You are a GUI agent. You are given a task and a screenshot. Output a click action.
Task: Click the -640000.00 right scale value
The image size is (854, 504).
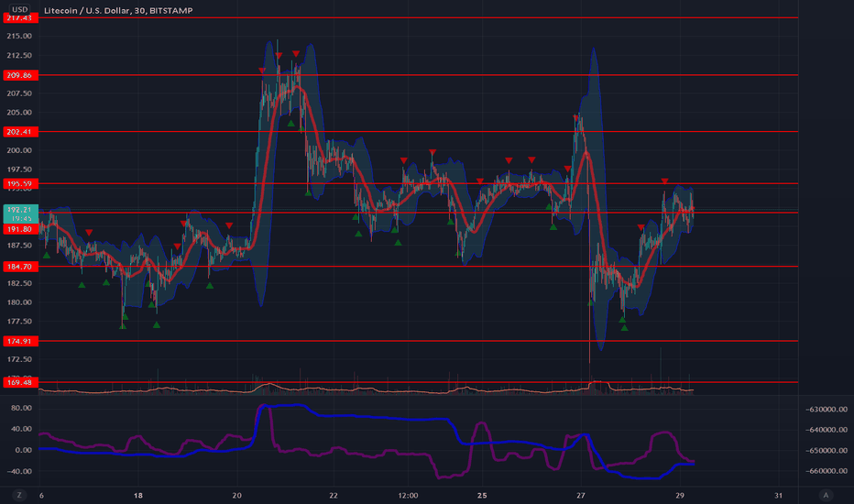tap(827, 430)
